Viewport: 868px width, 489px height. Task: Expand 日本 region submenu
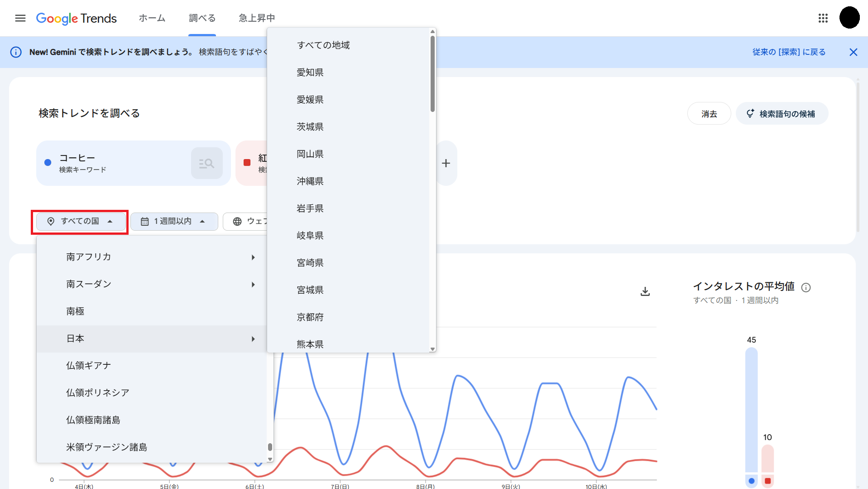coord(152,339)
